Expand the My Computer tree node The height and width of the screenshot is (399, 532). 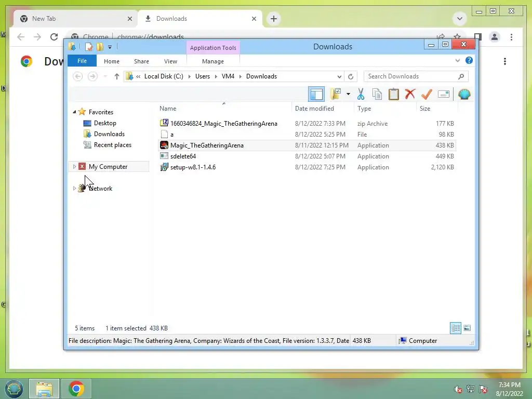74,166
